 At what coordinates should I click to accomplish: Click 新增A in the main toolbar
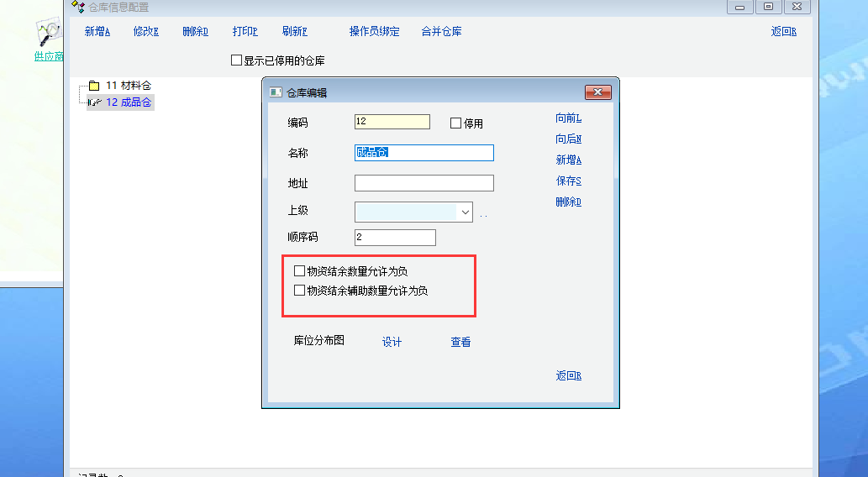(x=97, y=32)
